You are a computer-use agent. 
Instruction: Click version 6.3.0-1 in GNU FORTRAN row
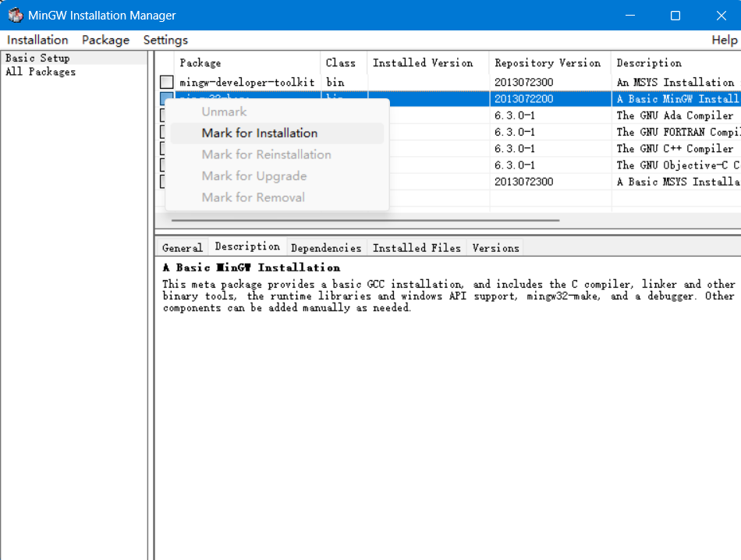(515, 132)
